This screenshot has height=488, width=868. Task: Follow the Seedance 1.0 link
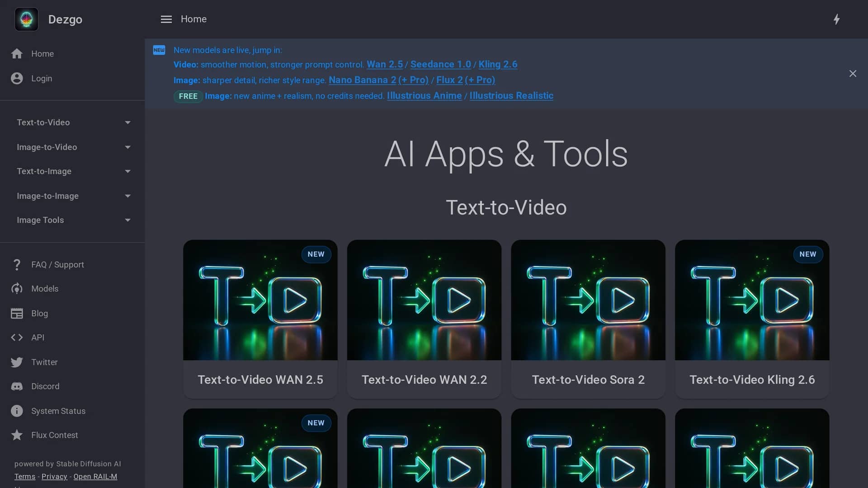tap(440, 64)
